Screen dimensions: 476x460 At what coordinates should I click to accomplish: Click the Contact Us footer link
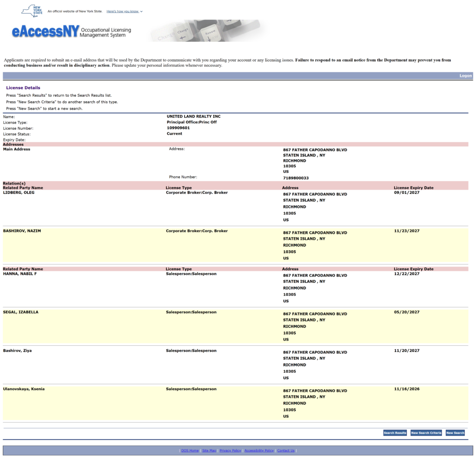coord(286,451)
